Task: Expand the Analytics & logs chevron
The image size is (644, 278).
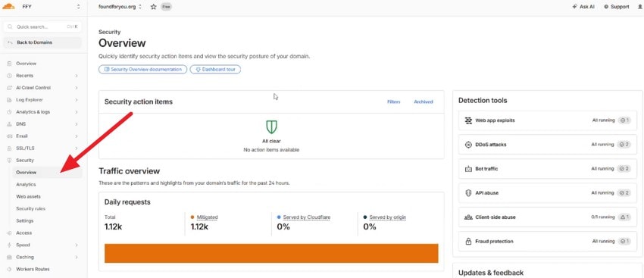Action: pos(77,112)
